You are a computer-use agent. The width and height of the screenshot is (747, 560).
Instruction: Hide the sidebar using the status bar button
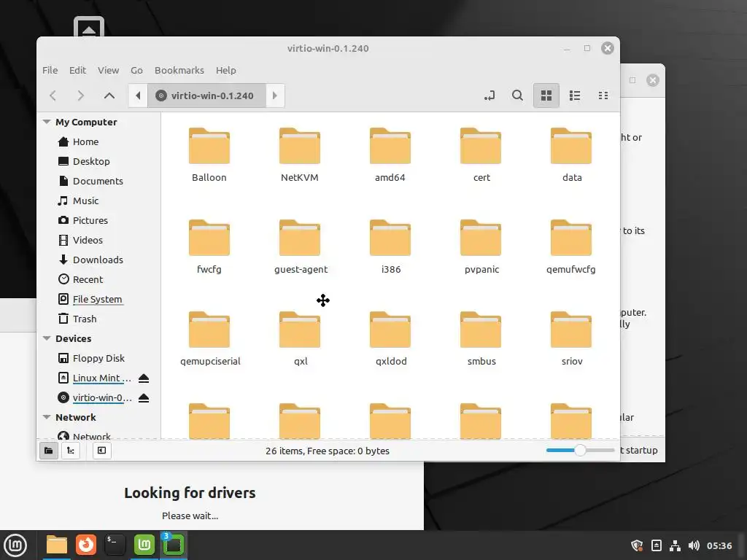pos(101,451)
